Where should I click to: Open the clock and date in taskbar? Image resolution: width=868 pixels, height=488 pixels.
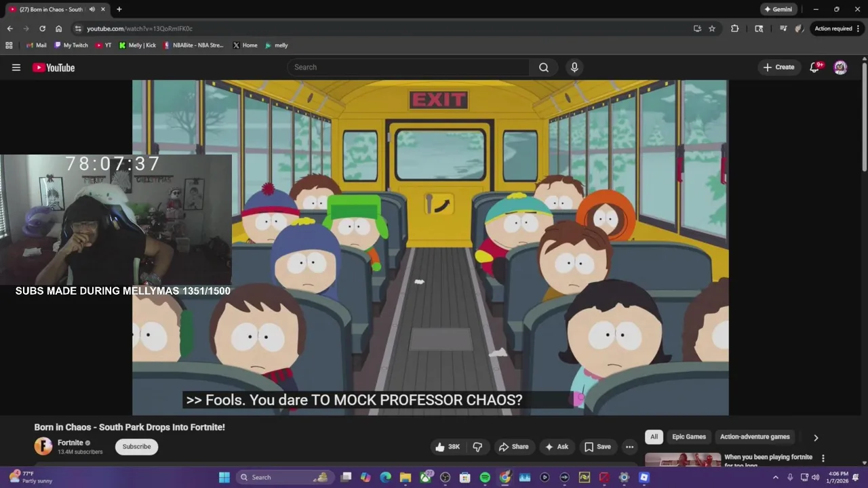(x=838, y=477)
